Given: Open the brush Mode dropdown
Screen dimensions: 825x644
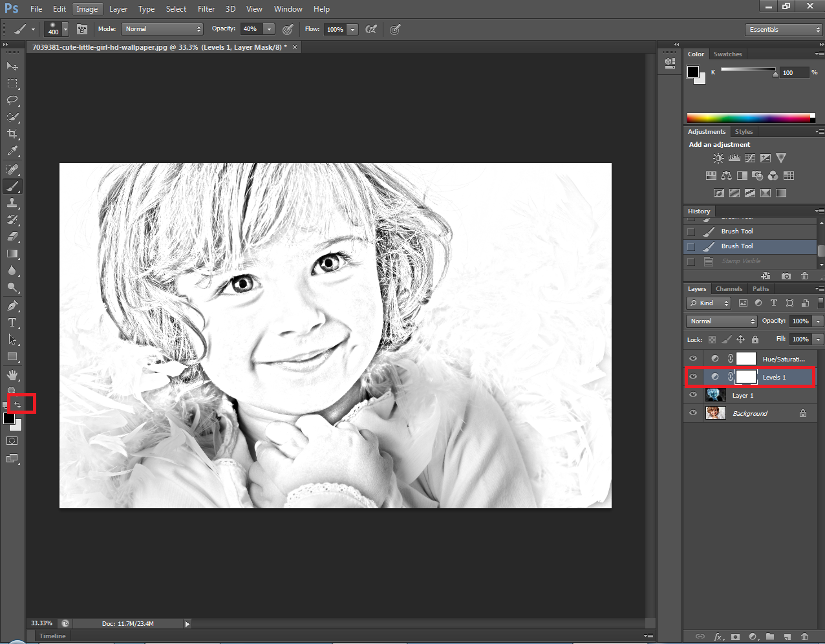Looking at the screenshot, I should point(164,29).
